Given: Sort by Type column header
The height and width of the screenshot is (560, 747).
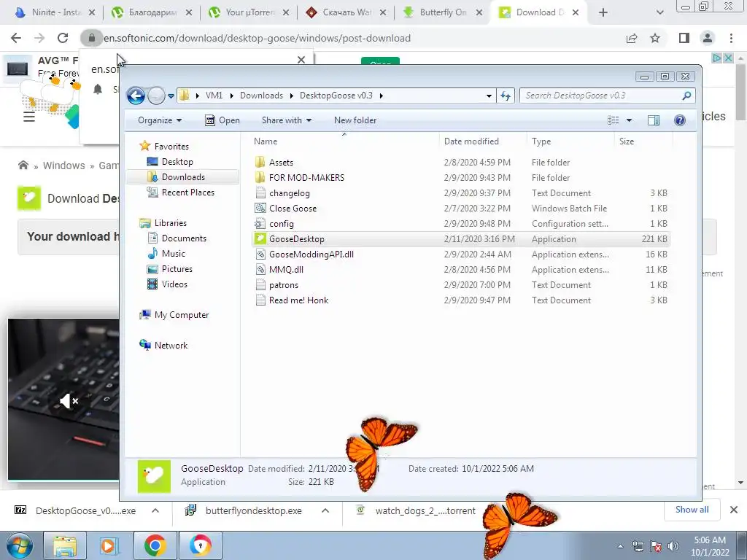Looking at the screenshot, I should [570, 141].
